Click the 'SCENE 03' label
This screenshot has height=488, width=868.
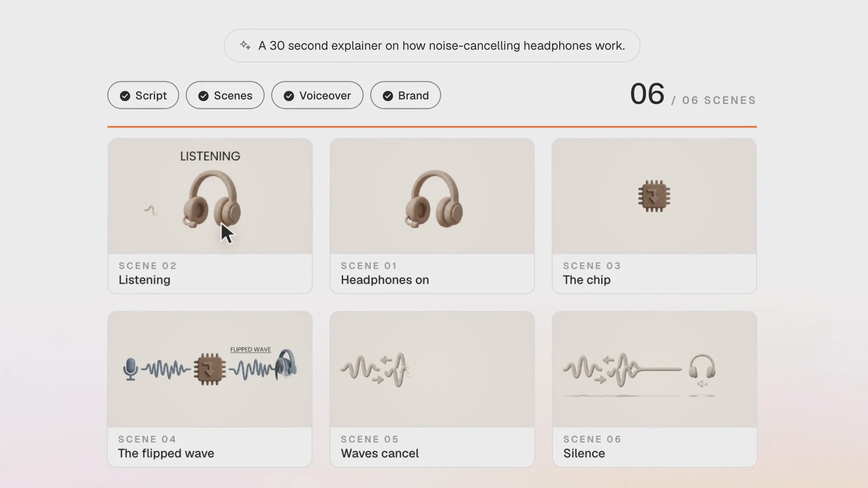coord(592,266)
